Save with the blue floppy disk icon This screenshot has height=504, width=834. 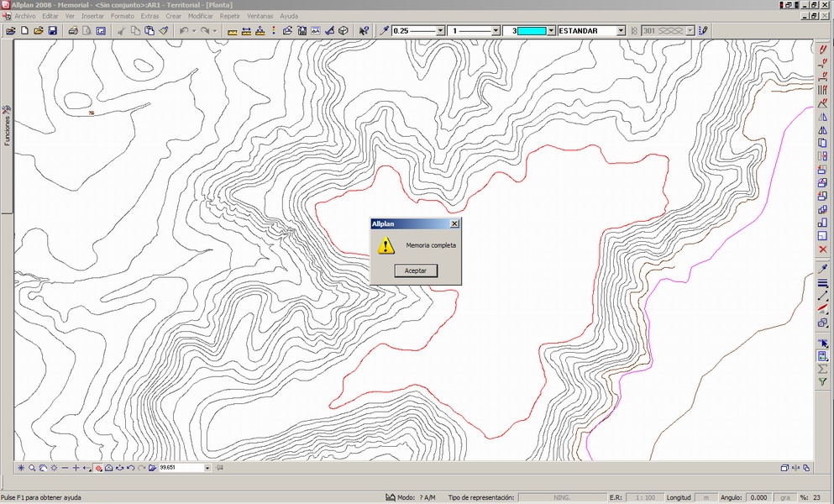(x=52, y=31)
